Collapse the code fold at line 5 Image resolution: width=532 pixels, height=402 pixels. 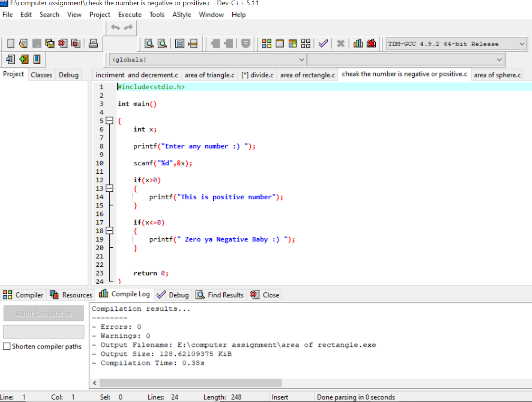point(109,121)
